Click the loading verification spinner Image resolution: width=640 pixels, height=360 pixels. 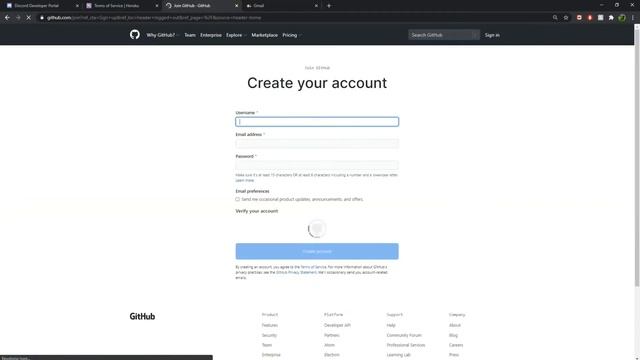click(317, 228)
